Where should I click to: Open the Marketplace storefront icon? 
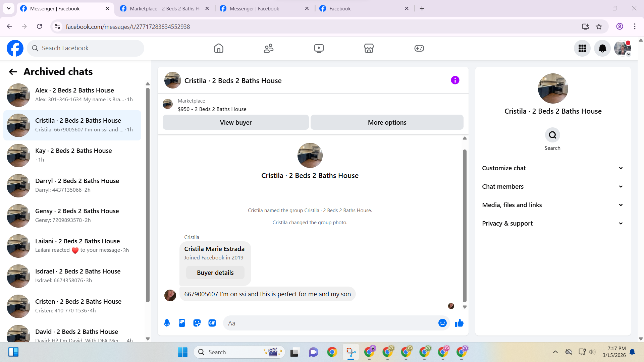coord(369,48)
